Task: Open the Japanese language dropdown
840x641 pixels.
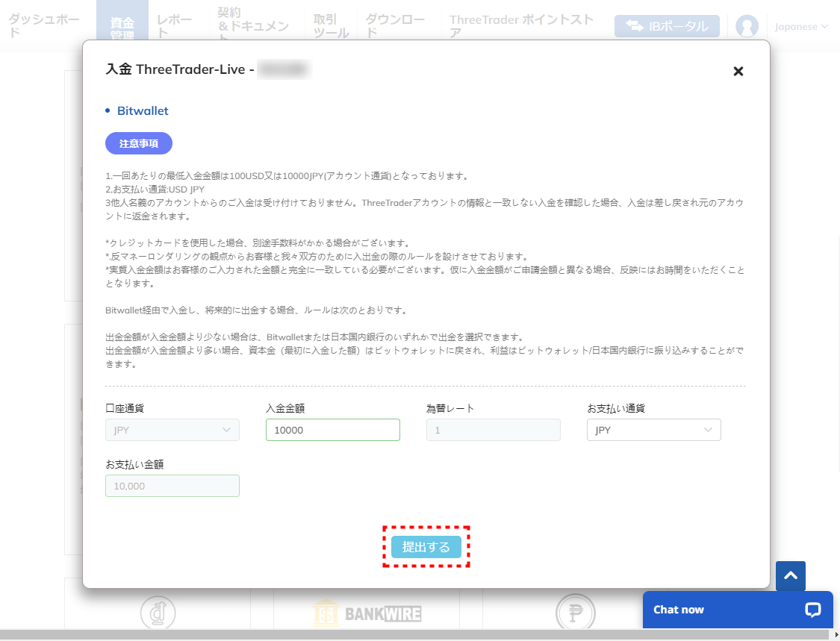Action: [x=801, y=26]
